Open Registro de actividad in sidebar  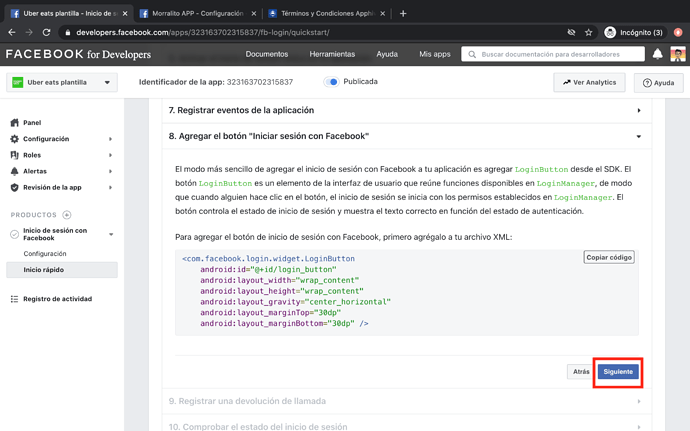click(x=57, y=299)
